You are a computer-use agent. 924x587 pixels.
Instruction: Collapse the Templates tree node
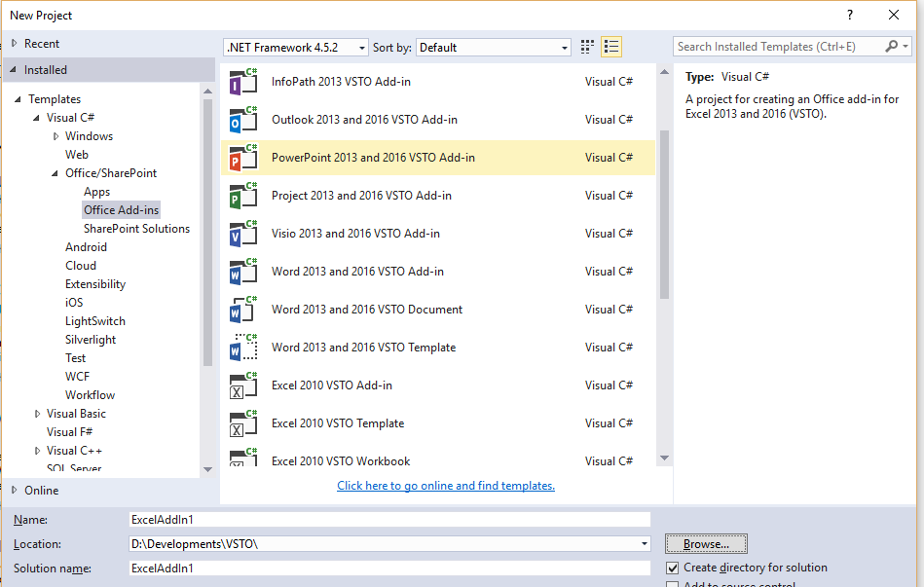18,99
